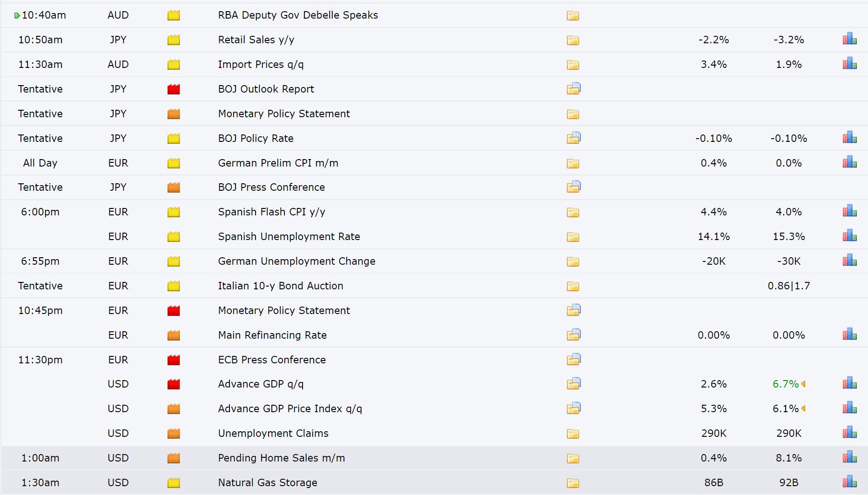This screenshot has height=495, width=868.
Task: Open Spanish Unemployment Rate event
Action: tap(289, 236)
